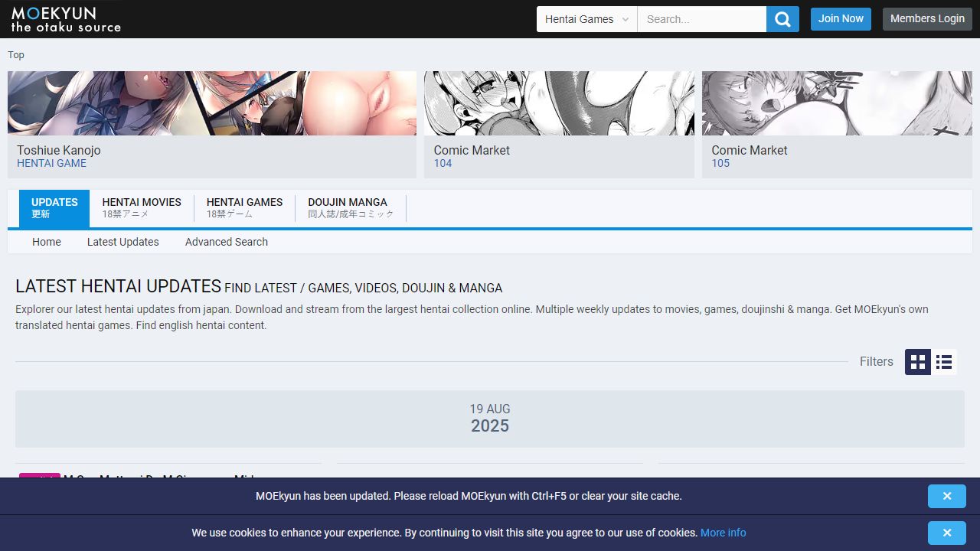This screenshot has width=980, height=551.
Task: Open Latest Updates submenu item
Action: pos(123,242)
